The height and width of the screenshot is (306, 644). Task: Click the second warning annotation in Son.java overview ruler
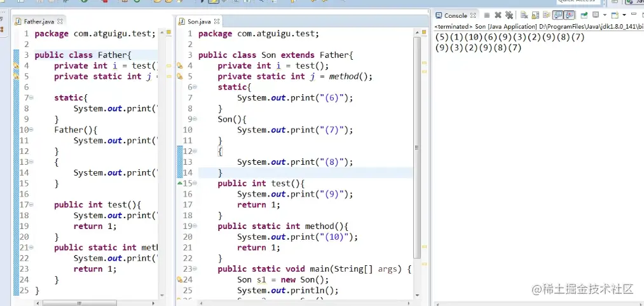[424, 73]
